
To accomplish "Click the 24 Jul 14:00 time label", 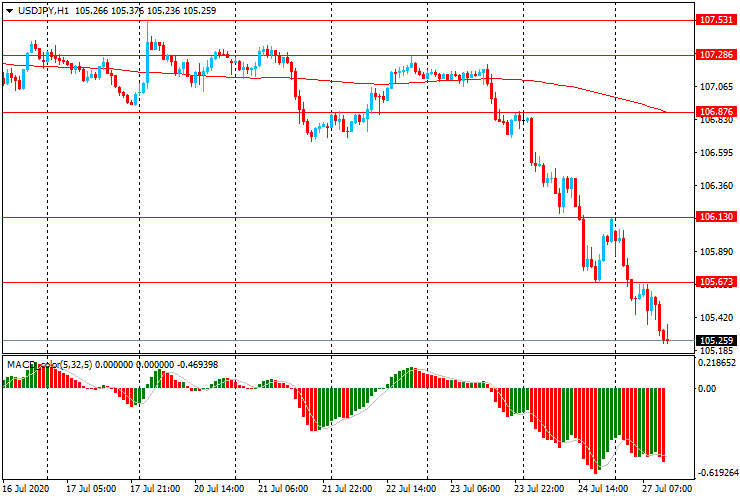I will point(603,489).
